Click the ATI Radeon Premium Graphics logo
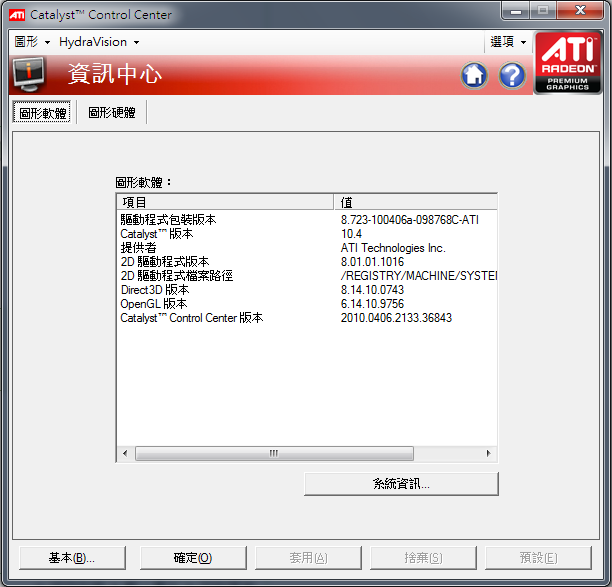The height and width of the screenshot is (587, 612). click(x=568, y=63)
